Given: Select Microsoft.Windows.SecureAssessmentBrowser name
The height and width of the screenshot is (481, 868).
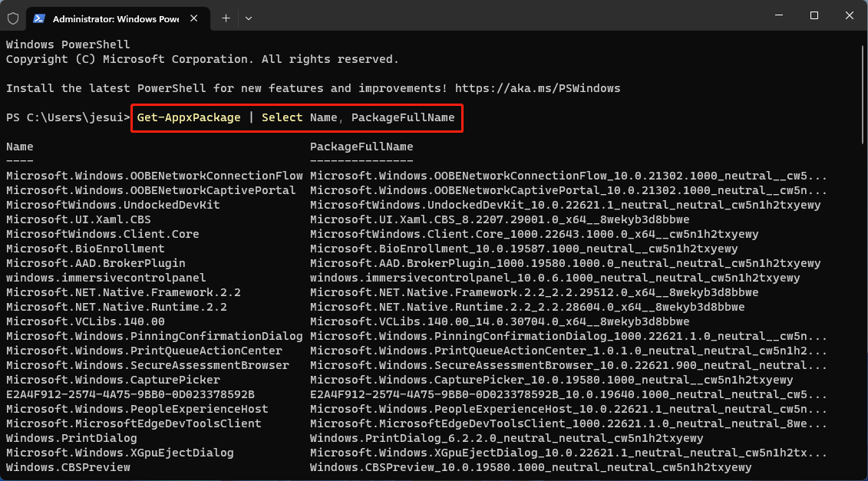Looking at the screenshot, I should [x=147, y=365].
